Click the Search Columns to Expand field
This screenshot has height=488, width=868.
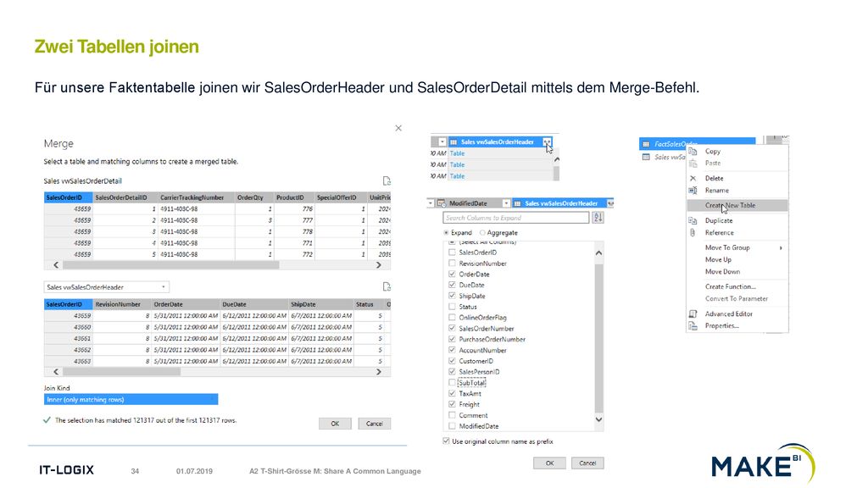517,218
